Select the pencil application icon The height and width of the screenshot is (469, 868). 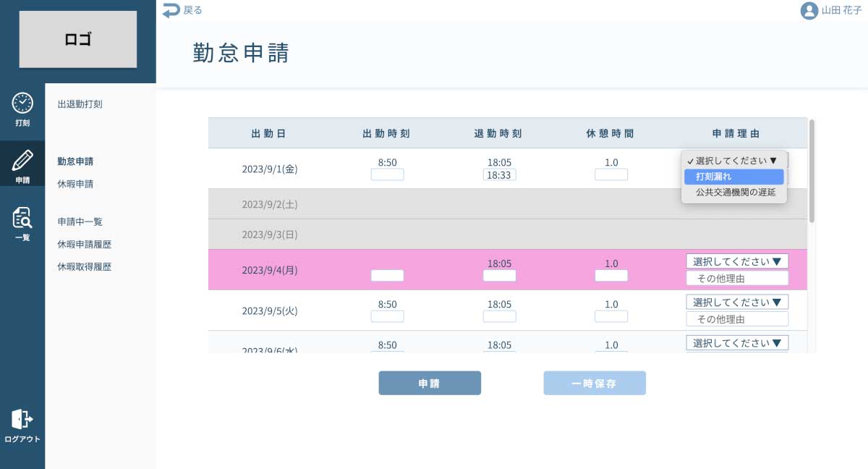[x=22, y=161]
